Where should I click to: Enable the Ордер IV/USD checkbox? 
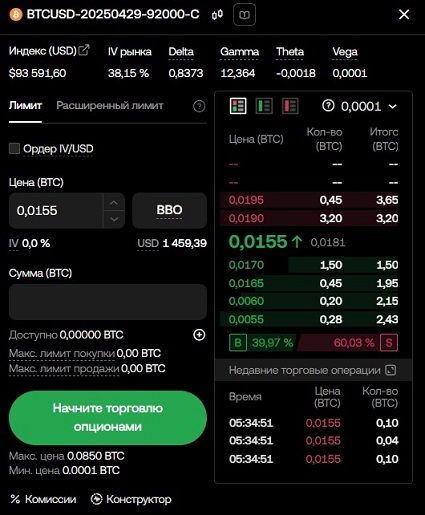point(14,148)
